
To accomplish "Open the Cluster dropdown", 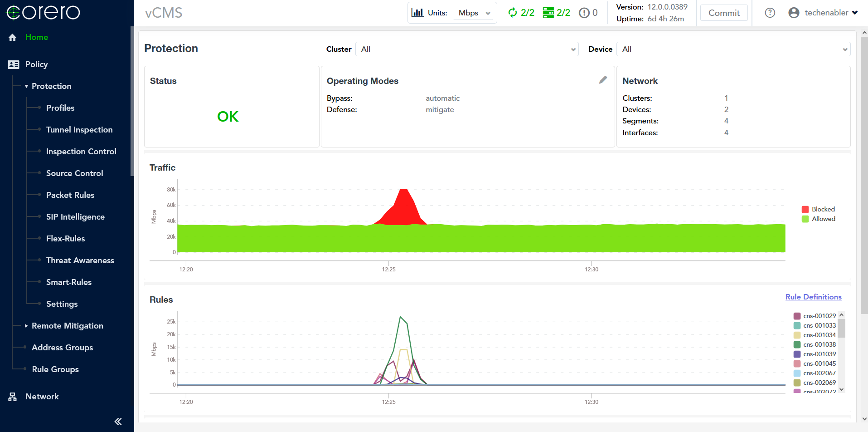I will coord(467,49).
